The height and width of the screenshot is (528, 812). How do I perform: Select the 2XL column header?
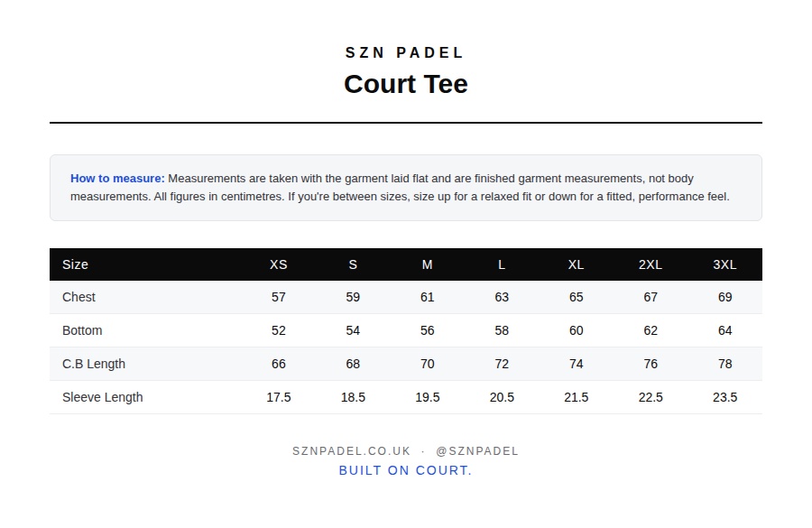coord(650,264)
